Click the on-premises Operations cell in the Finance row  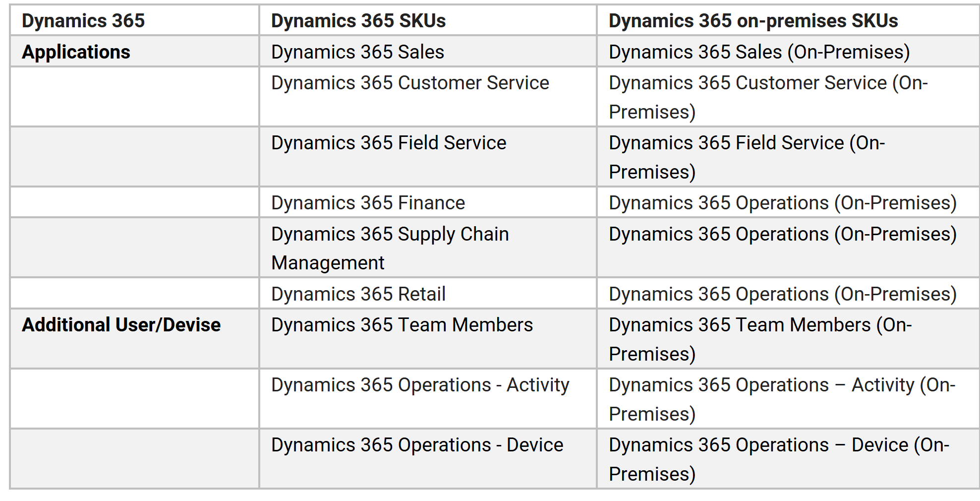tap(782, 203)
